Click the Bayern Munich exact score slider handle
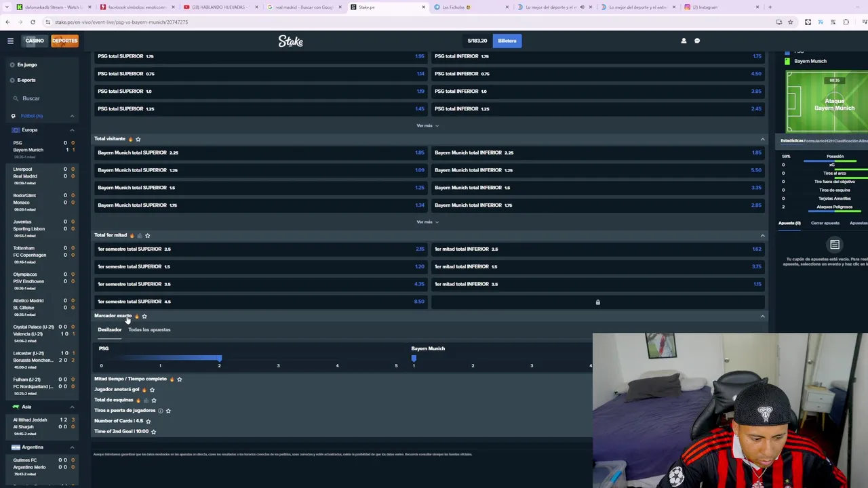The width and height of the screenshot is (868, 488). [414, 358]
